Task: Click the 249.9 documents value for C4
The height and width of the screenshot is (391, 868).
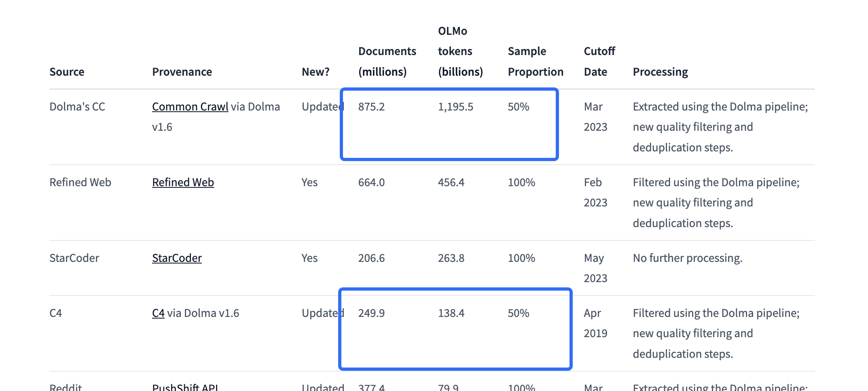Action: [371, 313]
